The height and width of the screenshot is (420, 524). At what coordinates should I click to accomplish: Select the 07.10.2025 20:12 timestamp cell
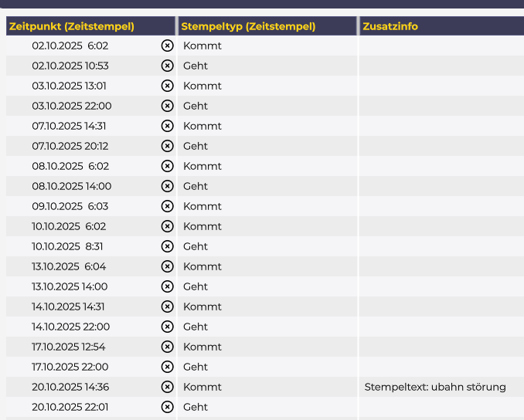(x=70, y=146)
